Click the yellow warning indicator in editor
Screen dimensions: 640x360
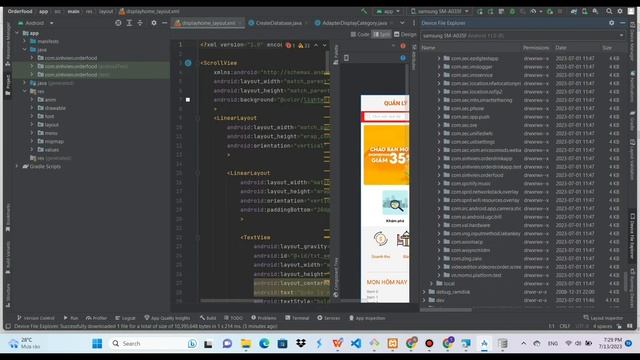point(304,45)
